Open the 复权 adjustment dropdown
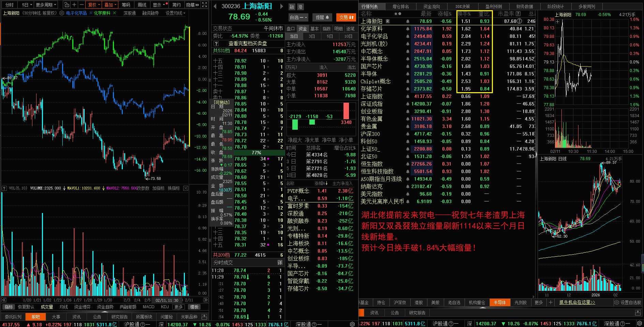 click(94, 5)
